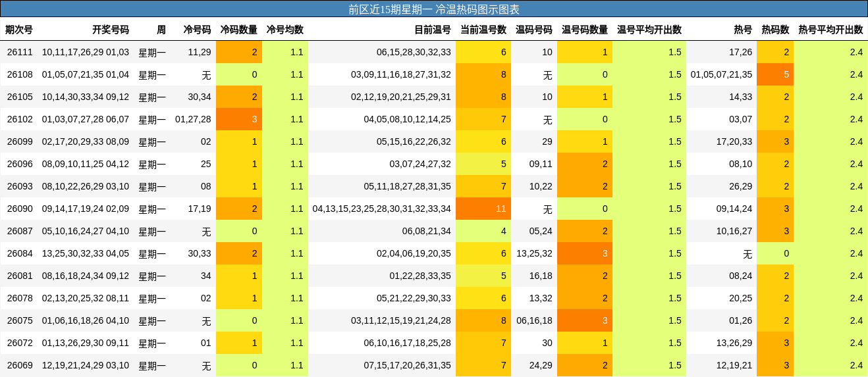Select the 期次号 column header

coord(19,30)
